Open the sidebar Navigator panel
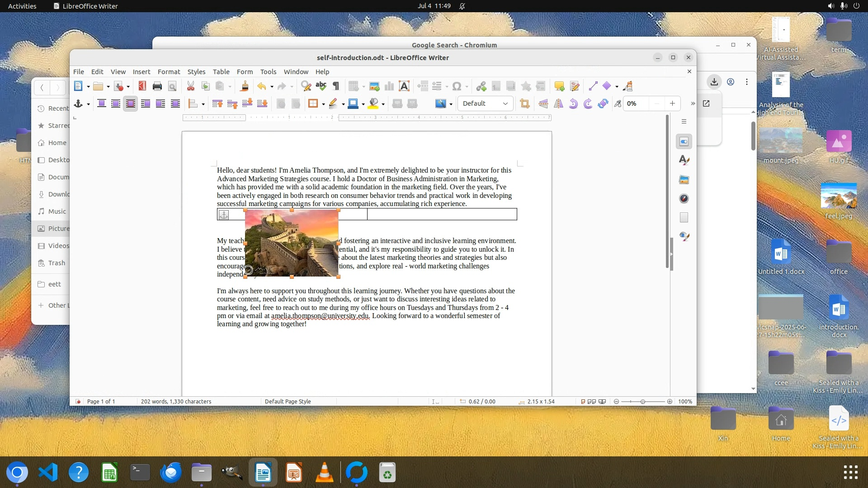 (x=684, y=198)
